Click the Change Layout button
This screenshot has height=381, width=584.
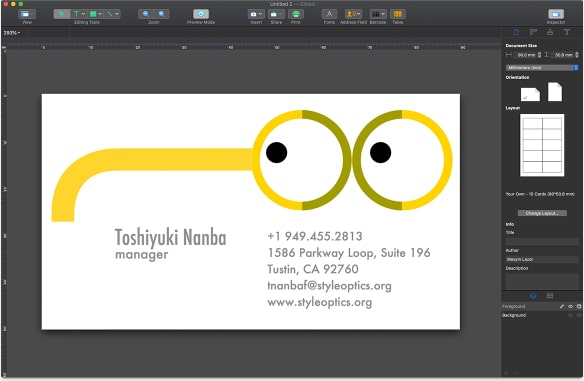click(542, 213)
